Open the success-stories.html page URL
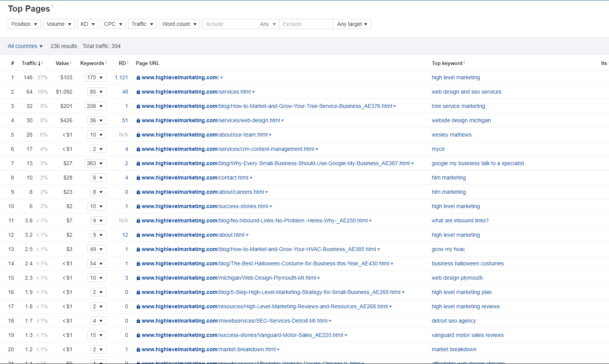Screen dimensions: 609x364 205,206
